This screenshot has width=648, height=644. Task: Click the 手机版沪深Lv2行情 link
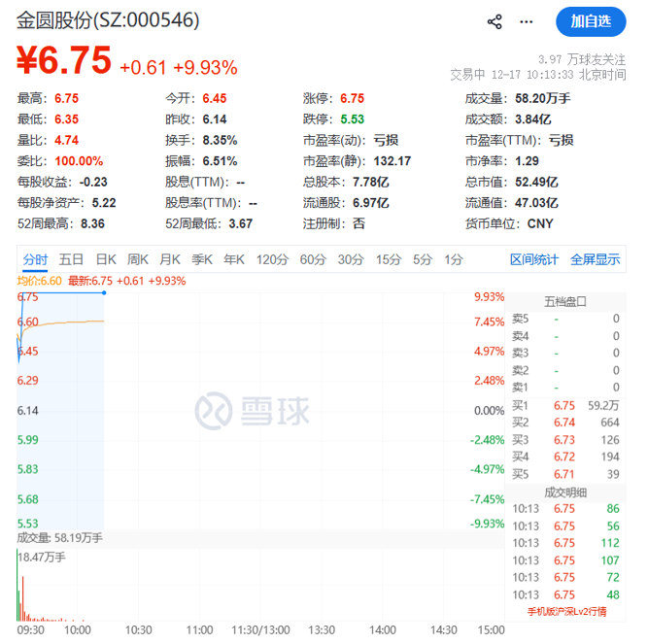566,611
